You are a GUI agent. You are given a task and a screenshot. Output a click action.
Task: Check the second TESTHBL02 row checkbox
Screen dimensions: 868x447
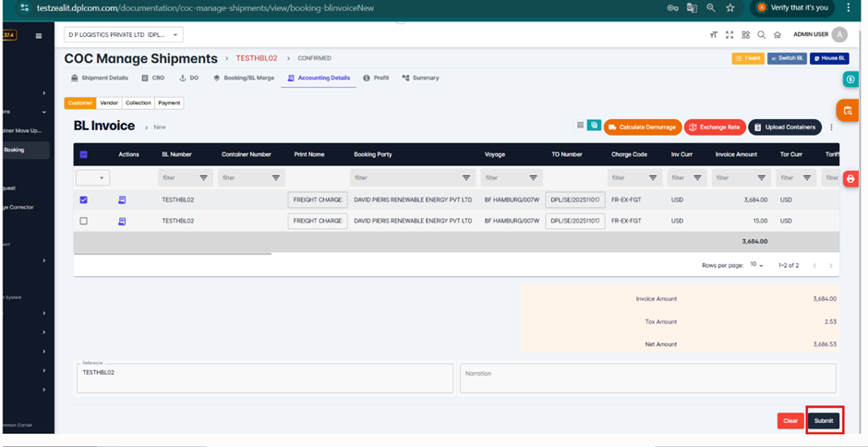(84, 222)
